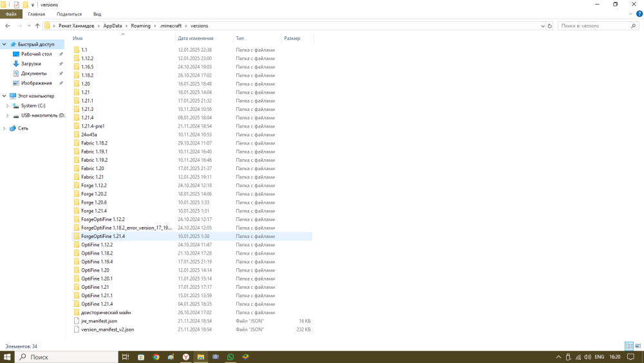Open recent locations dropdown arrow
Image resolution: width=644 pixels, height=363 pixels.
(29, 26)
